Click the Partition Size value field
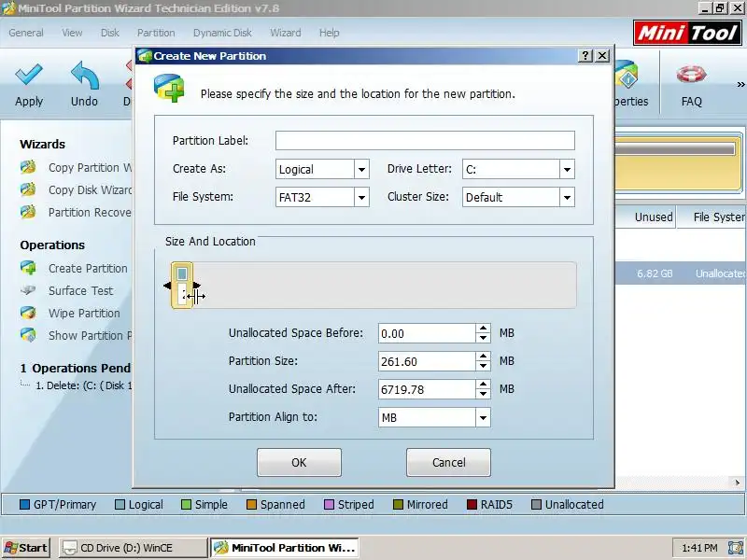The height and width of the screenshot is (560, 747). click(427, 361)
